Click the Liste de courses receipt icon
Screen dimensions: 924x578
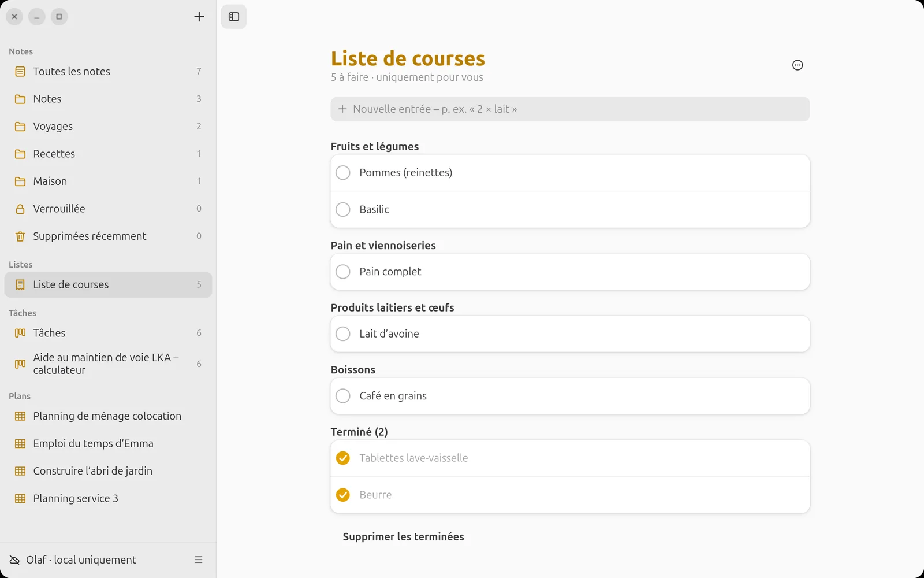(20, 284)
